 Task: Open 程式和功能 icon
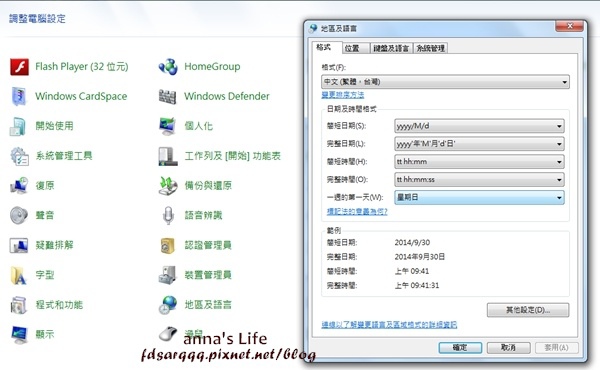[x=18, y=305]
